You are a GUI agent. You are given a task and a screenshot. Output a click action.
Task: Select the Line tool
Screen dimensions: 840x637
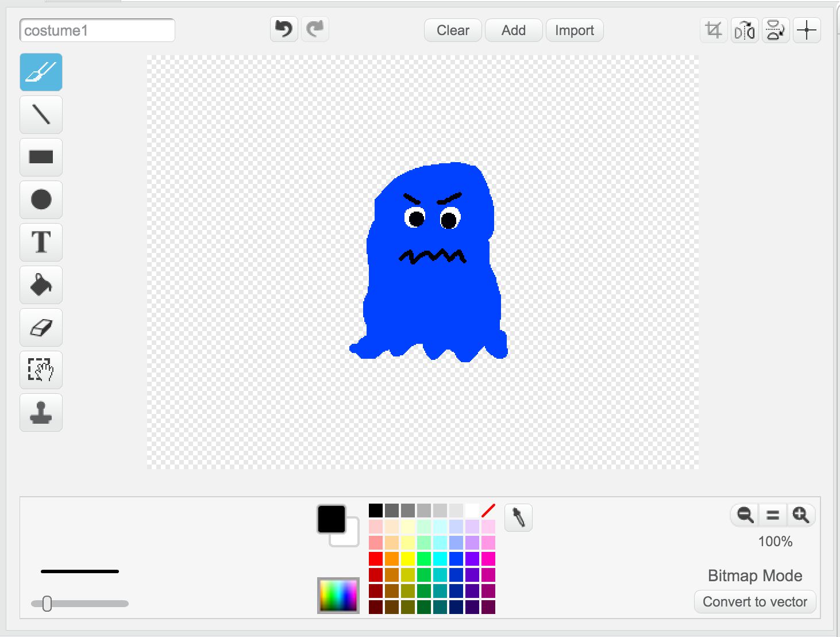41,114
